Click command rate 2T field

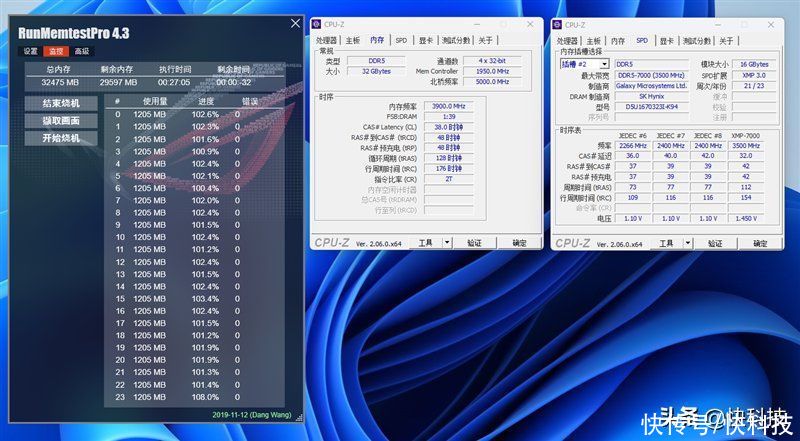pyautogui.click(x=448, y=179)
